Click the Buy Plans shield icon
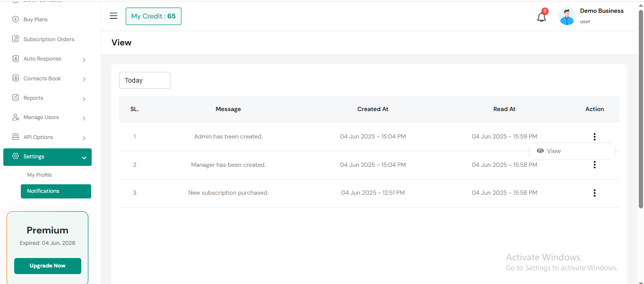 (15, 19)
